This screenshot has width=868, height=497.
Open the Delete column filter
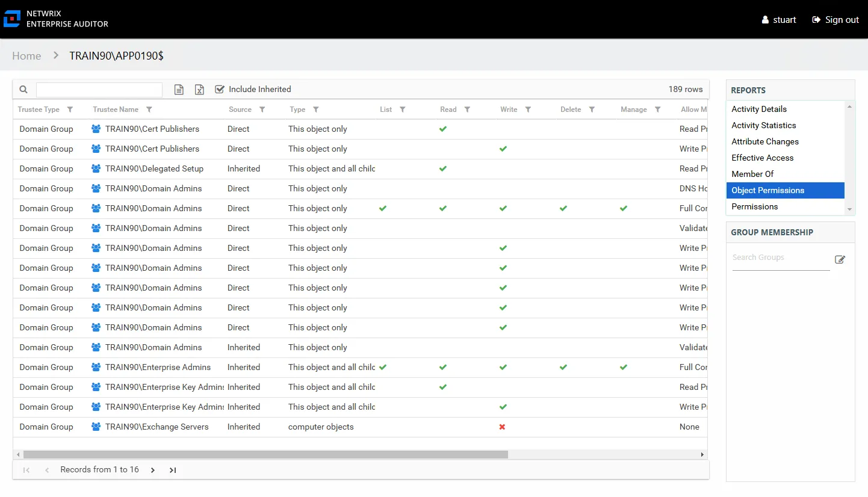(592, 110)
